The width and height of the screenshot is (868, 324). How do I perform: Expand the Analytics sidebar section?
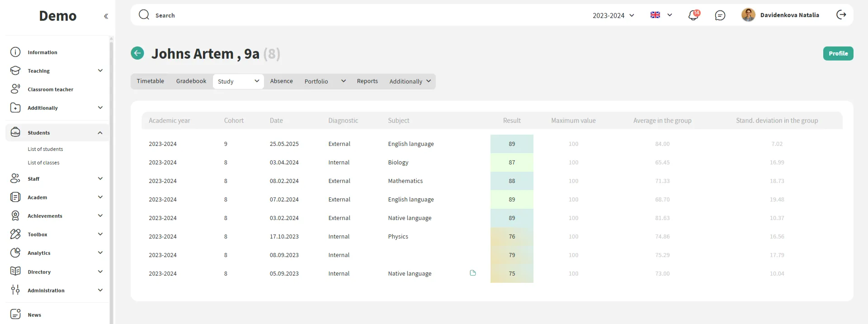click(x=100, y=253)
